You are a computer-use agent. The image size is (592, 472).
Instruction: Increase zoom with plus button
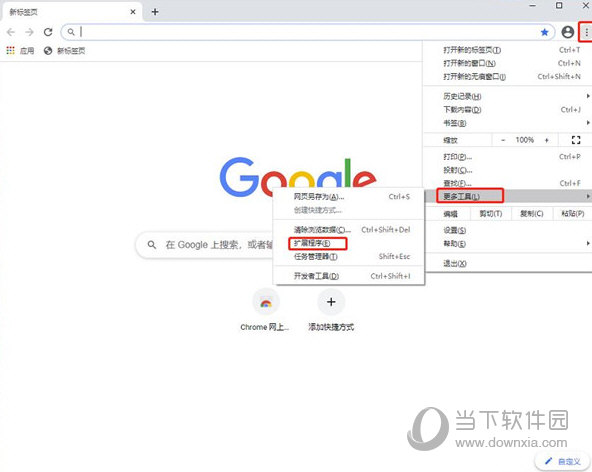pyautogui.click(x=547, y=140)
